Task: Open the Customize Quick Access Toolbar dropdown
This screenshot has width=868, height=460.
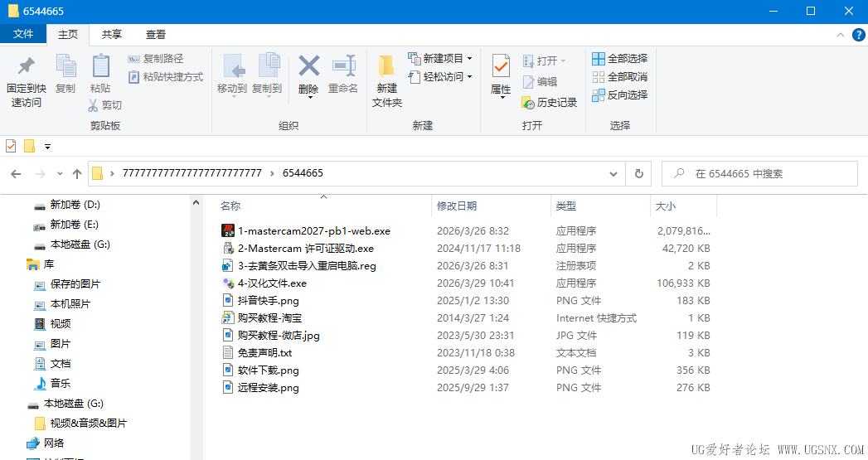Action: pyautogui.click(x=47, y=147)
